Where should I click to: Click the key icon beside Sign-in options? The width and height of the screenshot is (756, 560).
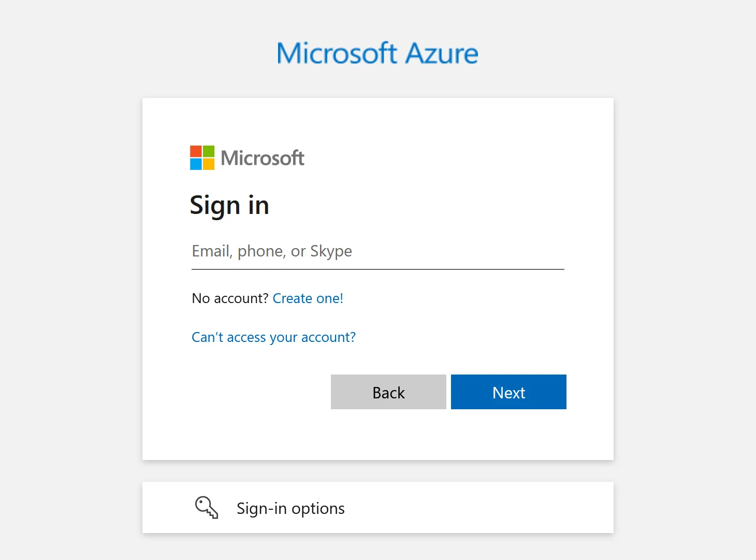[206, 508]
